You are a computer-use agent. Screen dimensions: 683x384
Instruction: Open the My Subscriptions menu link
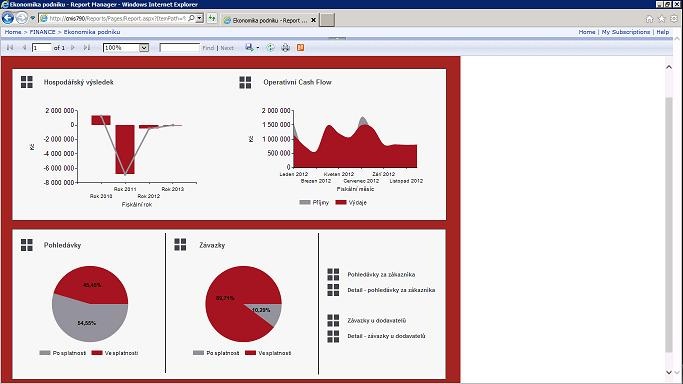pos(626,32)
